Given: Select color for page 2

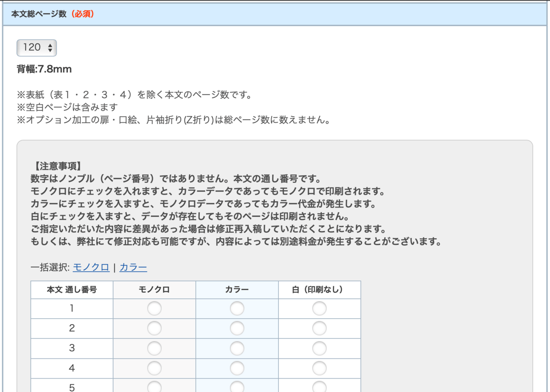Looking at the screenshot, I should pos(237,328).
